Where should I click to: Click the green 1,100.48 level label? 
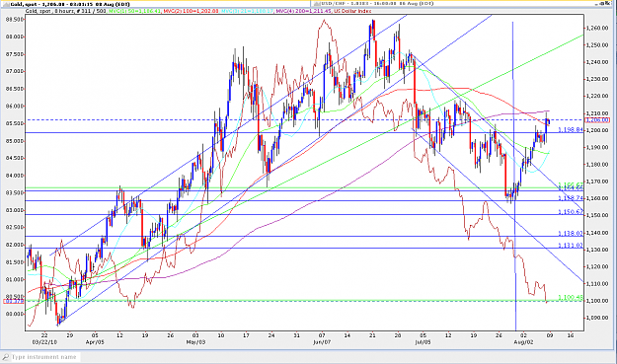tap(571, 298)
